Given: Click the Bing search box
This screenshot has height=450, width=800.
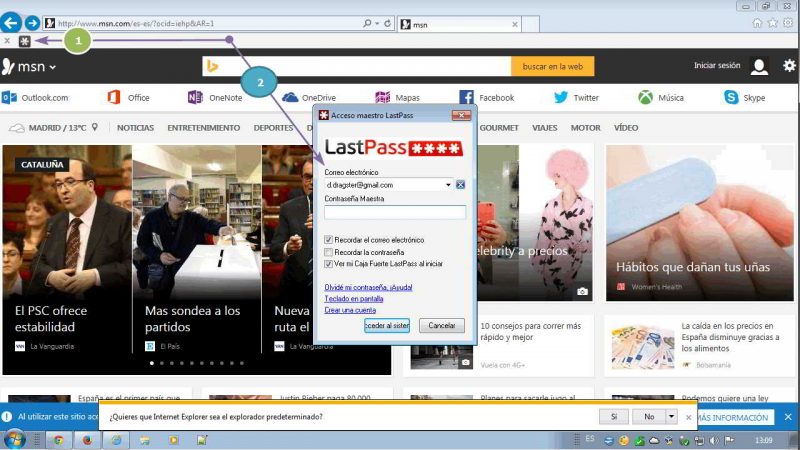Looking at the screenshot, I should pos(357,66).
